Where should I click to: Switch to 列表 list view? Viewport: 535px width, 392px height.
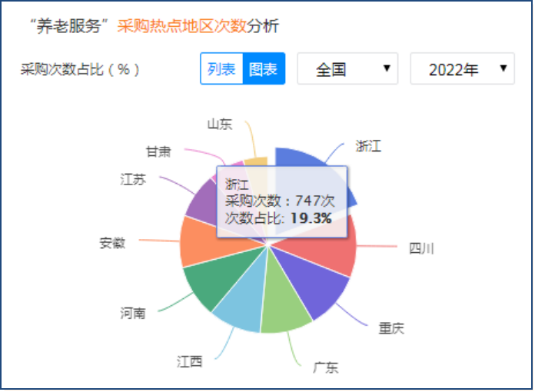(x=221, y=69)
